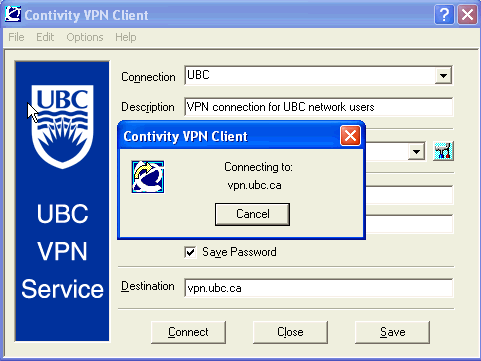Close the Connecting dialog with red X
The width and height of the screenshot is (481, 361).
click(350, 136)
